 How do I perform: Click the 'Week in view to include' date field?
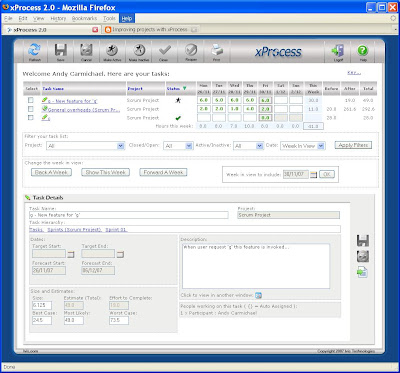click(x=296, y=174)
